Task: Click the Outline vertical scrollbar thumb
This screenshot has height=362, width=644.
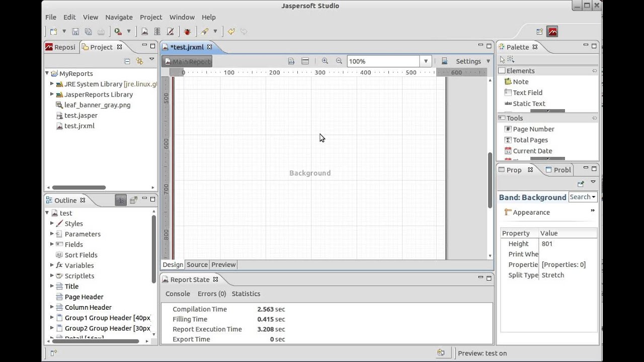Action: tap(154, 249)
